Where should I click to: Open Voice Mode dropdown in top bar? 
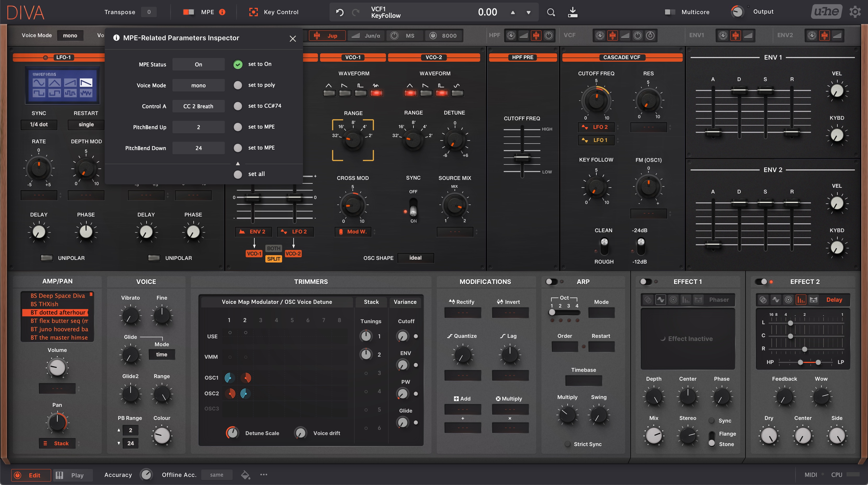(x=70, y=35)
